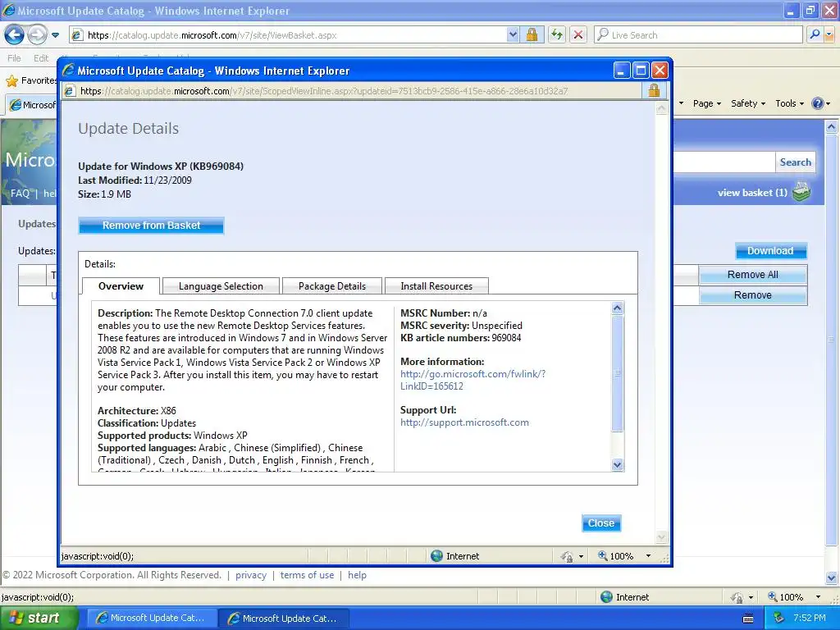840x630 pixels.
Task: Click the main window IE title icon
Action: point(8,10)
